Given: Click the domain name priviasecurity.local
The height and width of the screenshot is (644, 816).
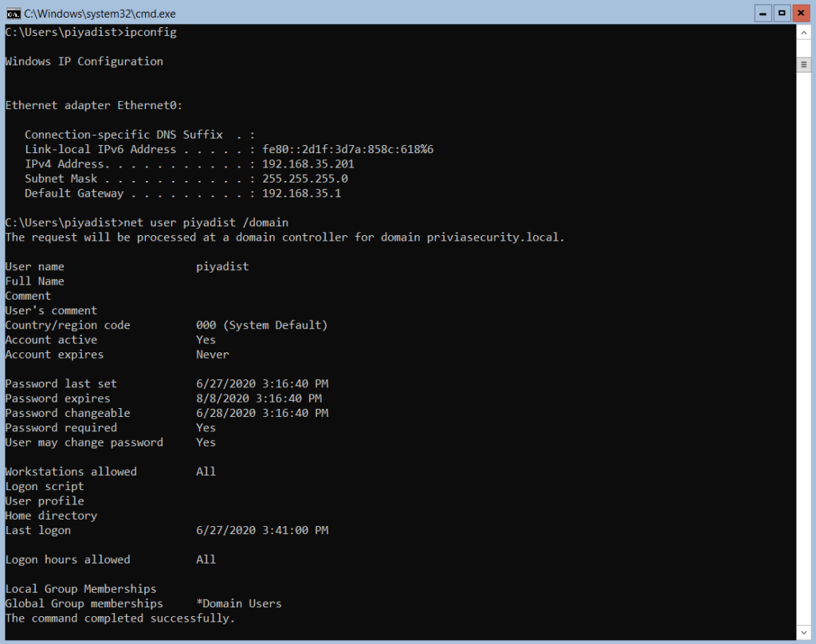Looking at the screenshot, I should point(492,238).
